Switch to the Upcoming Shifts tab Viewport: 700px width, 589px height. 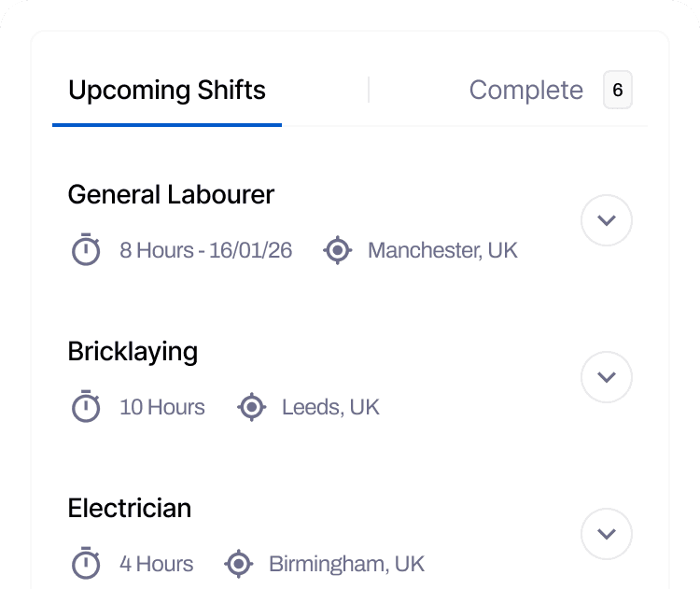pyautogui.click(x=167, y=91)
